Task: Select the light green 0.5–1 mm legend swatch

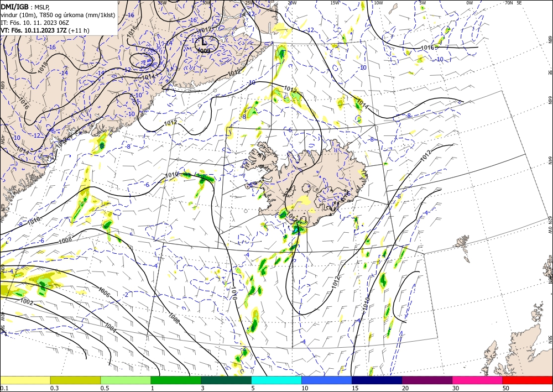Action: click(x=126, y=380)
